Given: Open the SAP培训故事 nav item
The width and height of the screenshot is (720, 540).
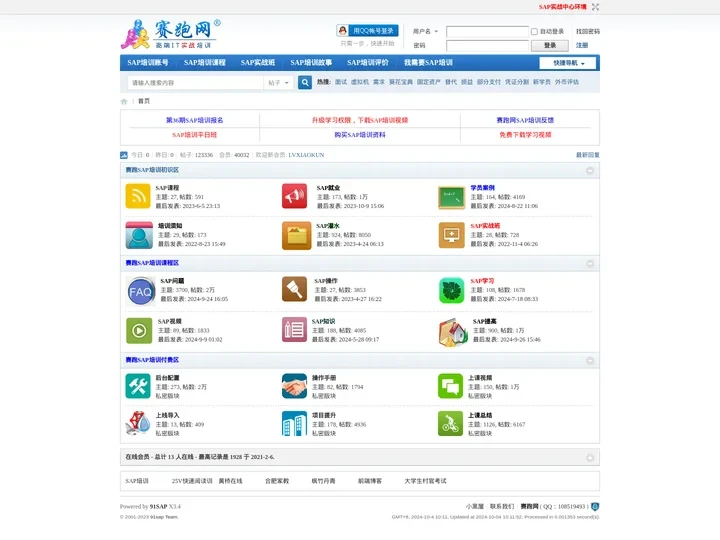Looking at the screenshot, I should [311, 62].
